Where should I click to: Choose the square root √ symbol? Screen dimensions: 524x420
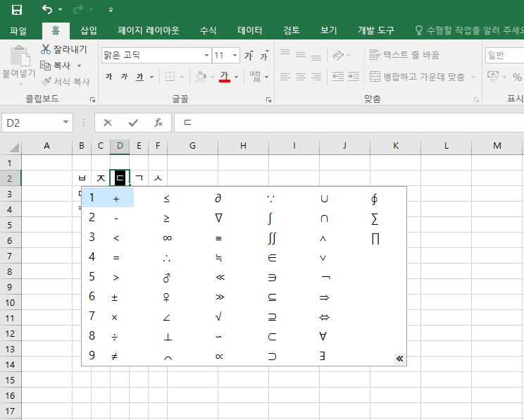[x=218, y=316]
